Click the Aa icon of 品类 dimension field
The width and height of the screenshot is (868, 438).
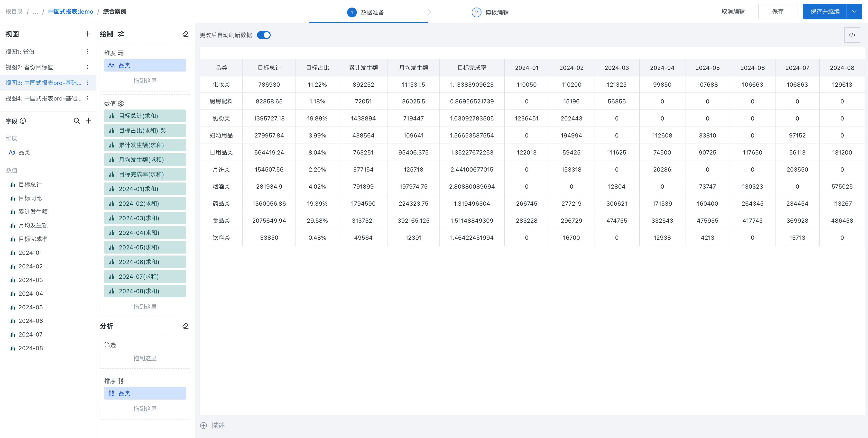click(12, 153)
